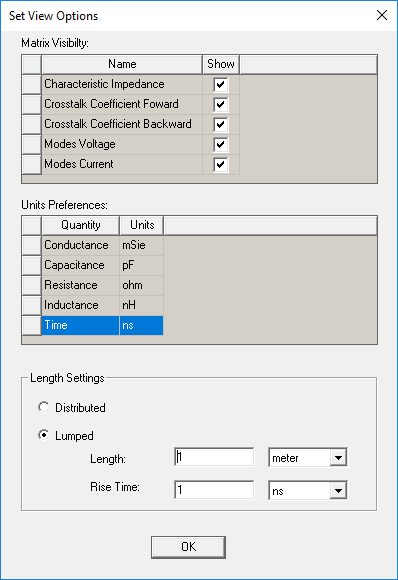Confirm settings with the OK button
The image size is (398, 580).
(188, 547)
